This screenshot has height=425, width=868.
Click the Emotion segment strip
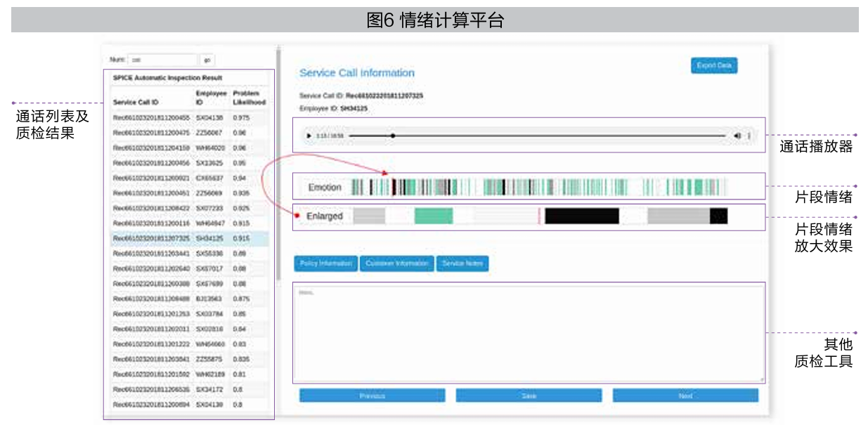click(x=540, y=187)
